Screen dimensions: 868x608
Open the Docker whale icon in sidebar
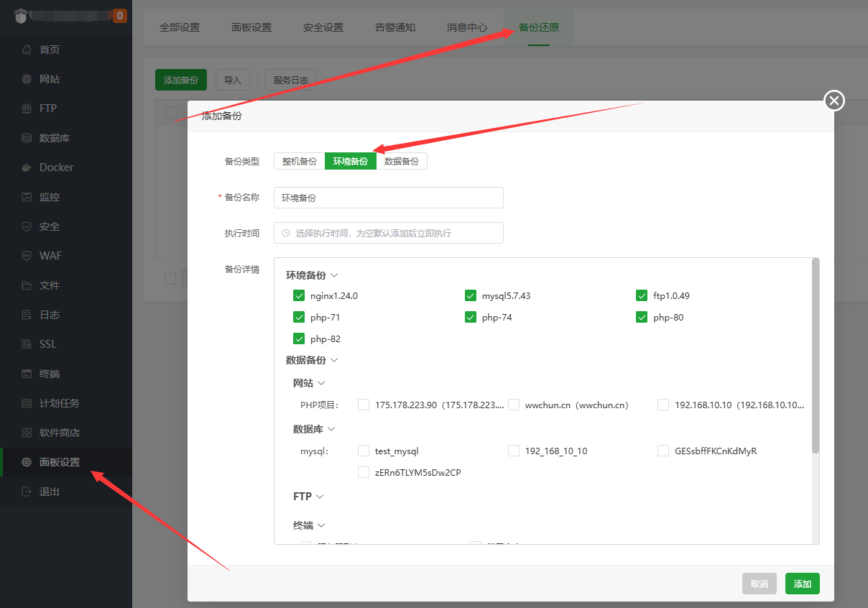(27, 167)
